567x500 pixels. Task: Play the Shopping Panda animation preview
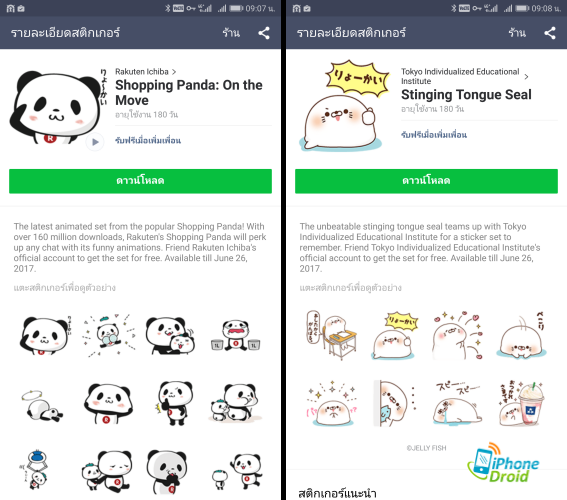95,142
